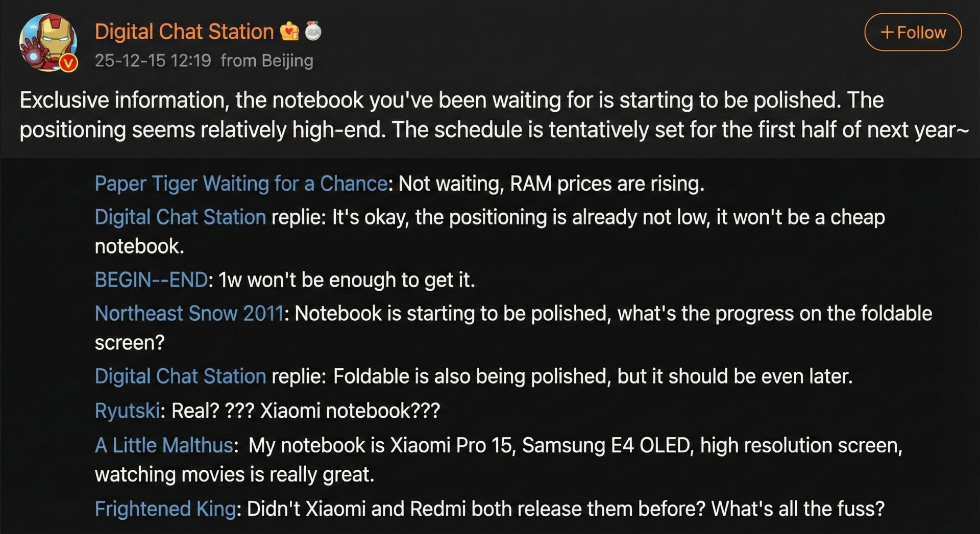Viewport: 980px width, 534px height.
Task: Click the post timestamp 25-12-15 12:19
Action: pos(153,60)
